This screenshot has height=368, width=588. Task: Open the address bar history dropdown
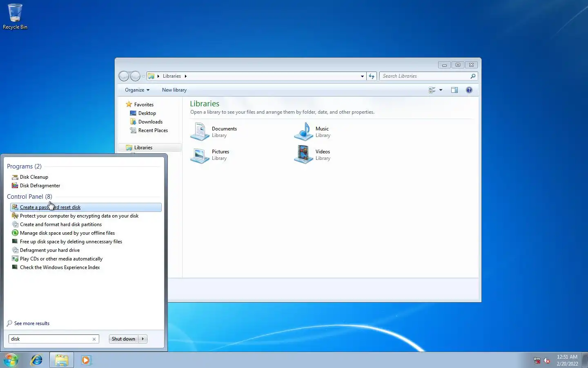[x=362, y=76]
